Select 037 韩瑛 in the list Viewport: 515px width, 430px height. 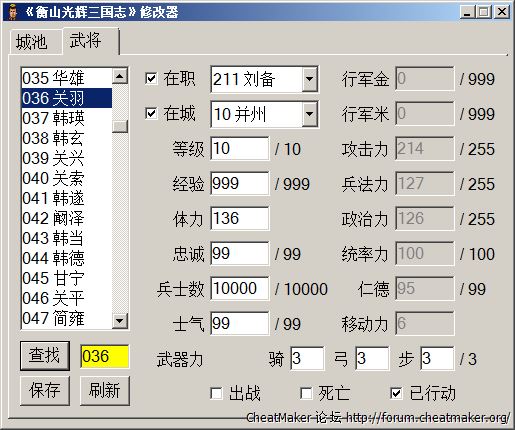tap(67, 118)
